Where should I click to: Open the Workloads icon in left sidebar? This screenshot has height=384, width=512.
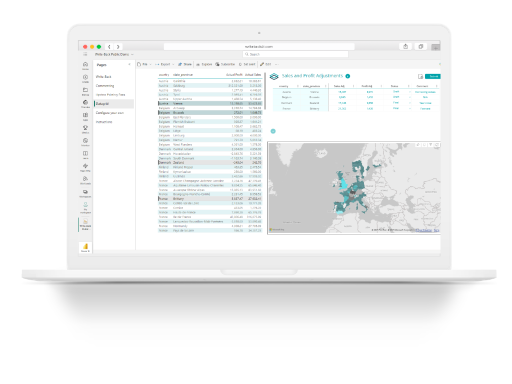tap(85, 180)
